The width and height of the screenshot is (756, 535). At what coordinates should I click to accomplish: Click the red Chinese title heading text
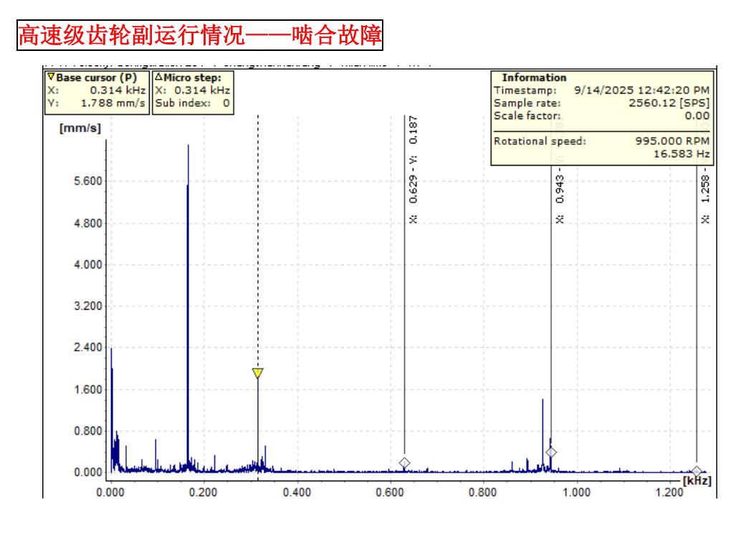[x=200, y=36]
